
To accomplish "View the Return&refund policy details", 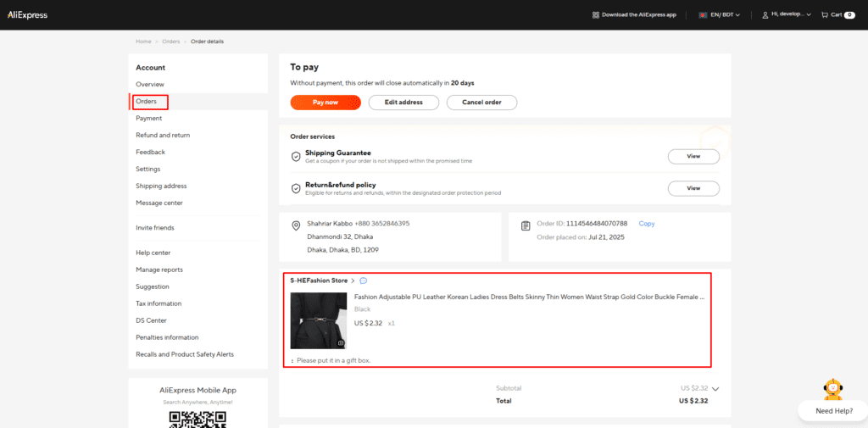I will (x=693, y=188).
